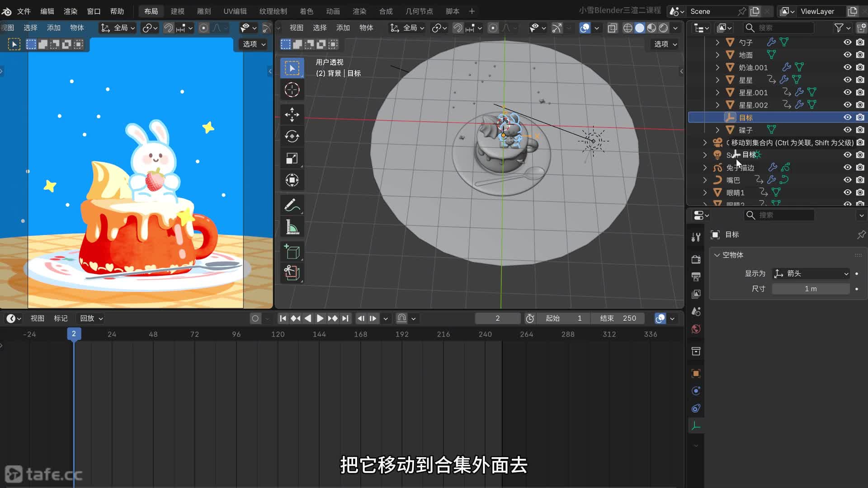Click the 结束 250 end frame field
This screenshot has height=488, width=868.
[618, 319]
